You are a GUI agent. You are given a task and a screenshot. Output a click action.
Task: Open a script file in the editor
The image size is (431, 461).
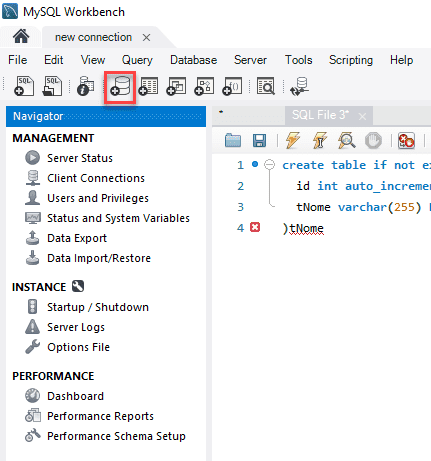[233, 140]
